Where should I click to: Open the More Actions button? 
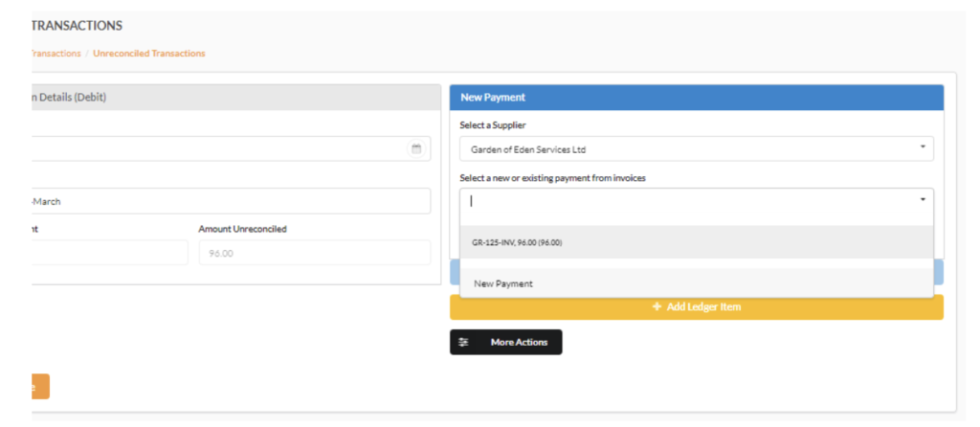(x=506, y=343)
